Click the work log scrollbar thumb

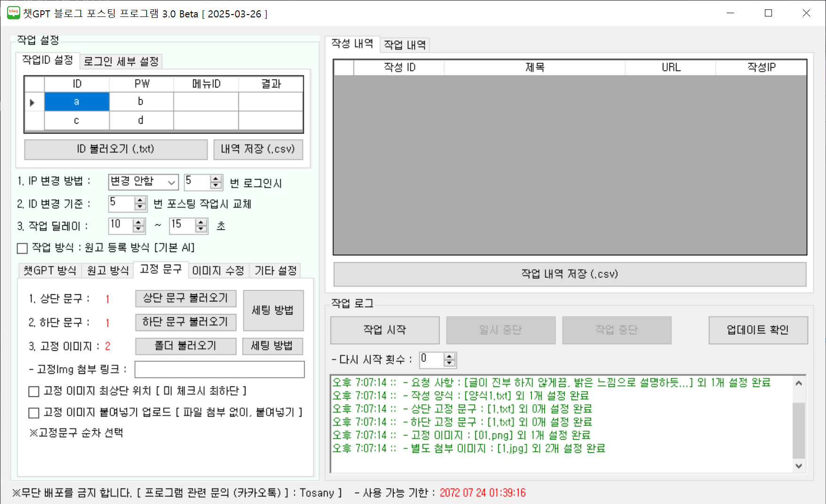pos(799,430)
